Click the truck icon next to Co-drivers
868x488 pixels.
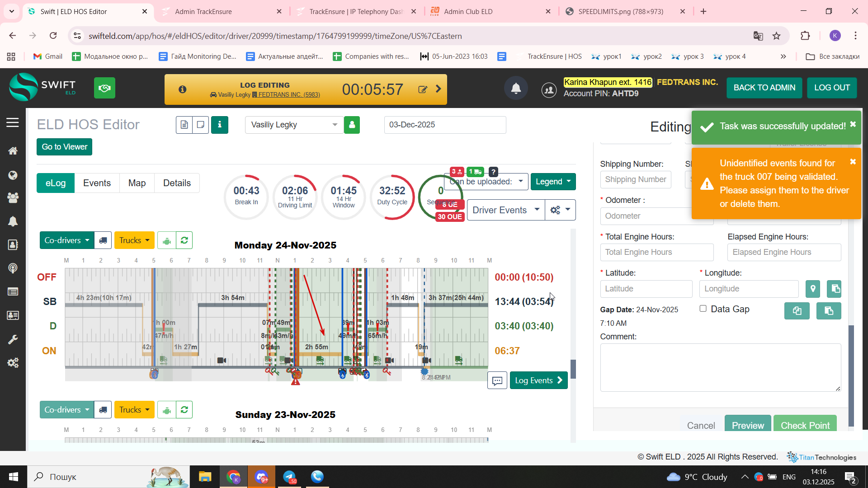(x=103, y=240)
